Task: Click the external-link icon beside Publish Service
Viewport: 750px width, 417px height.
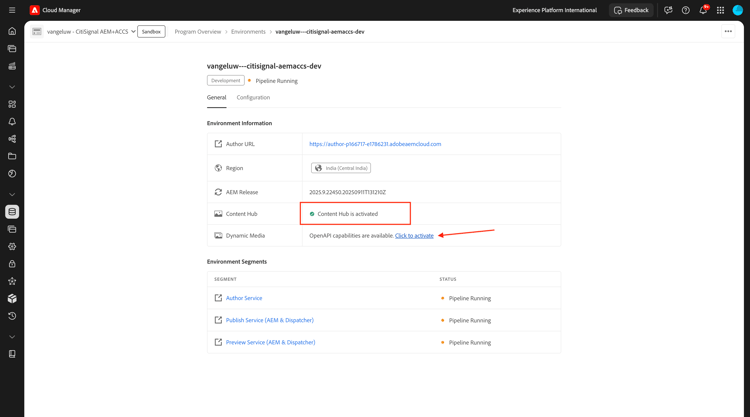Action: (218, 320)
